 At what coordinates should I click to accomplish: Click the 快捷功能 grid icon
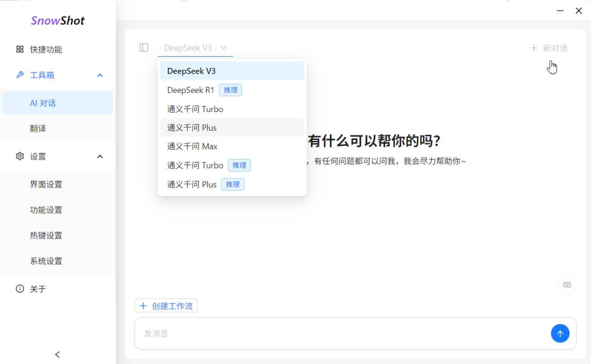[x=20, y=49]
